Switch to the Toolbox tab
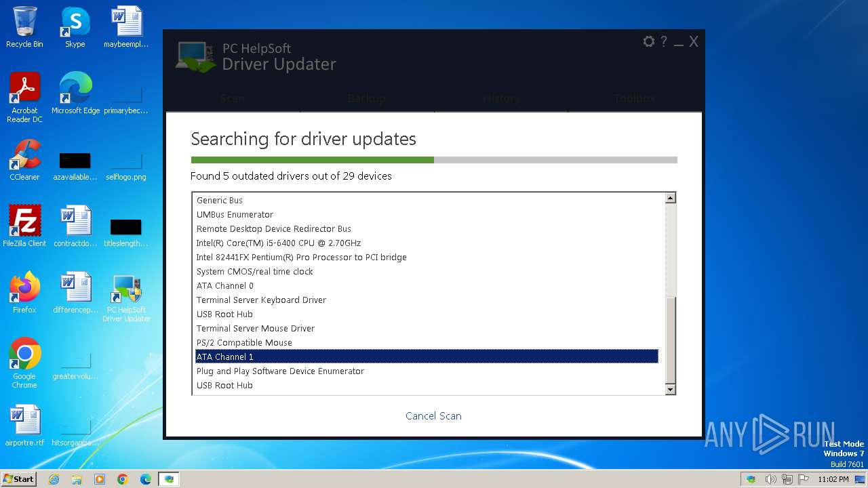Image resolution: width=868 pixels, height=488 pixels. point(635,99)
